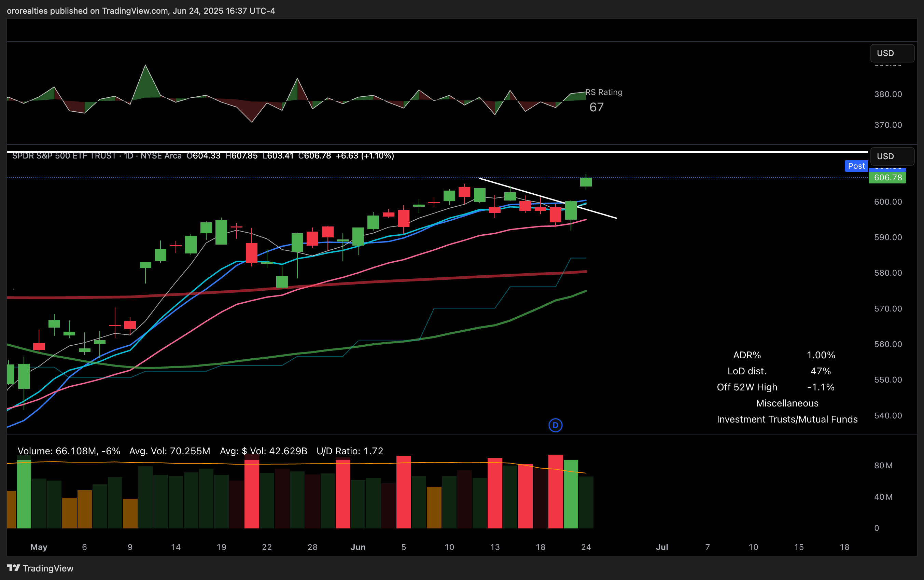Click the 540.00 price axis label

(888, 416)
